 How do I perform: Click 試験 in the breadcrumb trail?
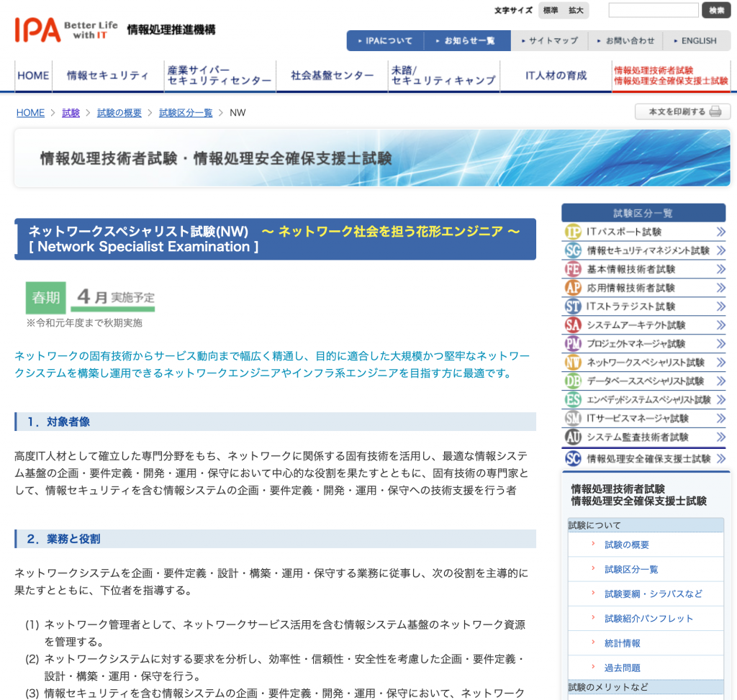[x=71, y=113]
